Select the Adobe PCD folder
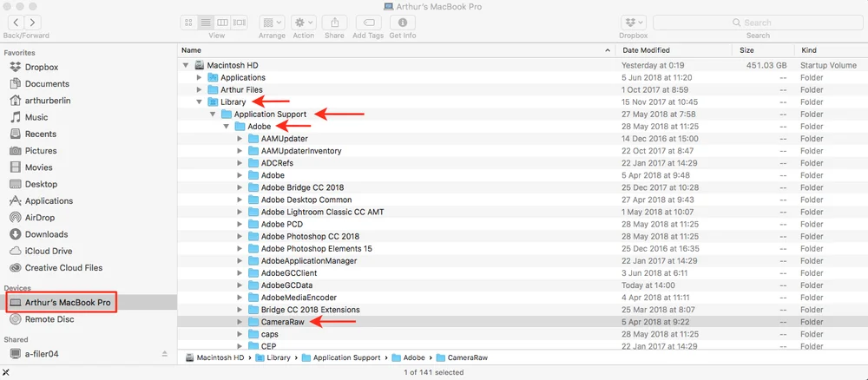Screen dimensions: 868x380 (x=522, y=224)
